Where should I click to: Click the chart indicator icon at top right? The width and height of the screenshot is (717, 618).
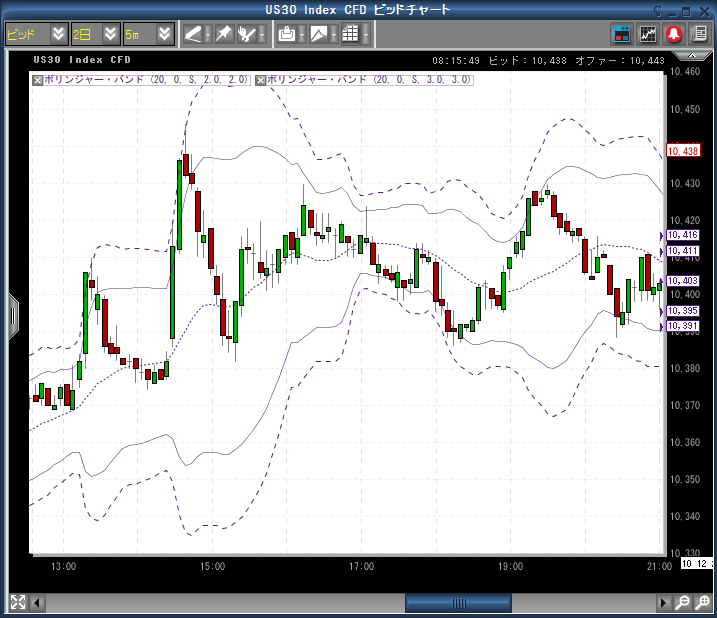648,34
